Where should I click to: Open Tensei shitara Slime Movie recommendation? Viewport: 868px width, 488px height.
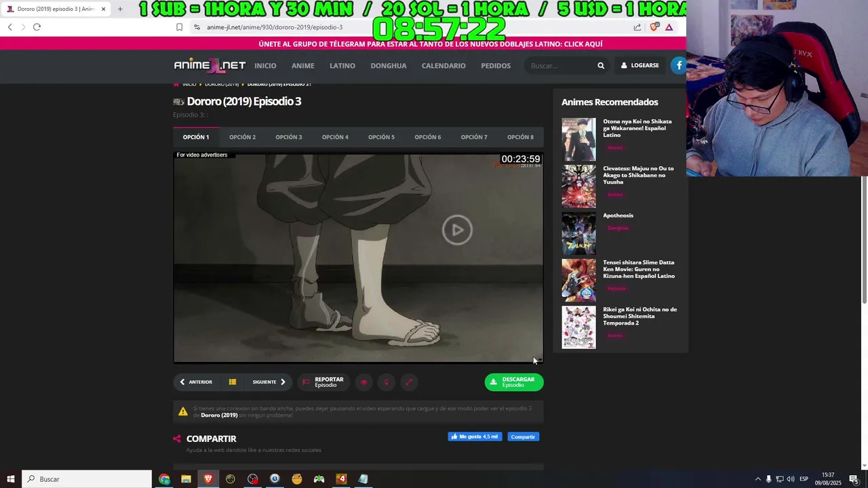point(639,269)
